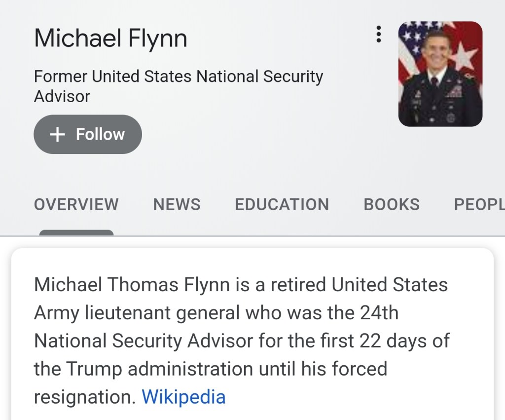Click '24th' in the summary text
Image resolution: width=505 pixels, height=420 pixels.
(378, 313)
